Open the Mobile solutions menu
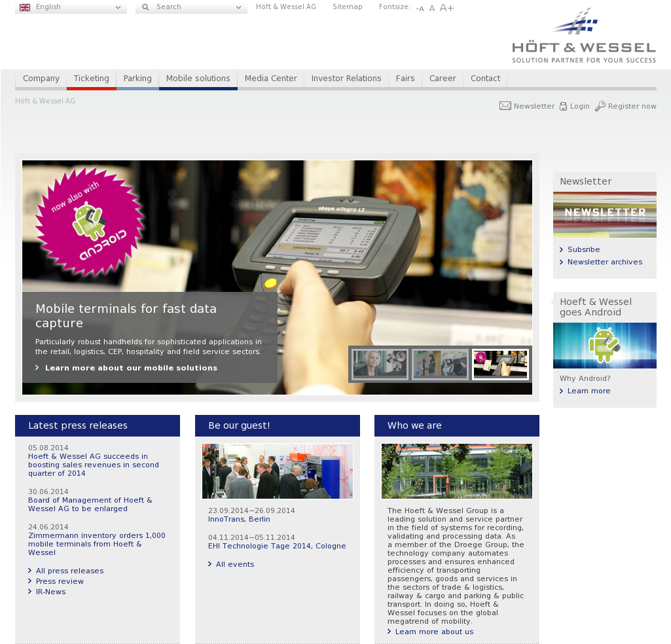 click(198, 79)
